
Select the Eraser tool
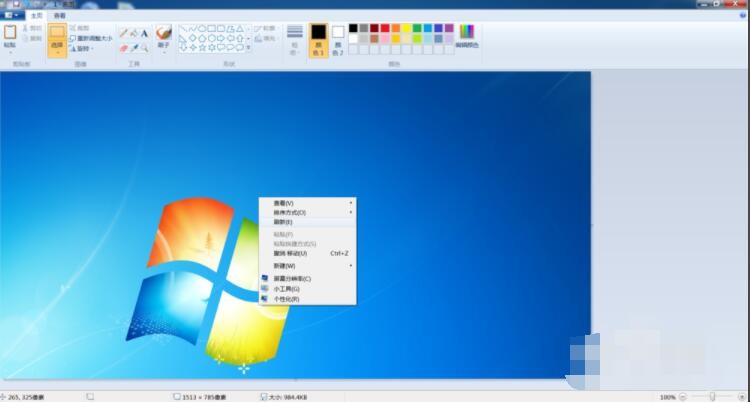123,48
